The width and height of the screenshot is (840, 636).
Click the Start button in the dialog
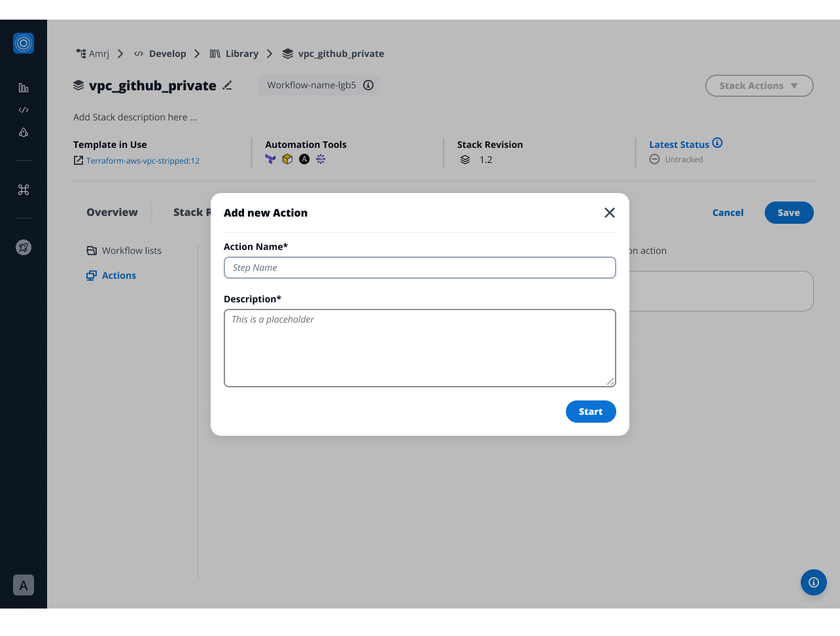tap(590, 412)
